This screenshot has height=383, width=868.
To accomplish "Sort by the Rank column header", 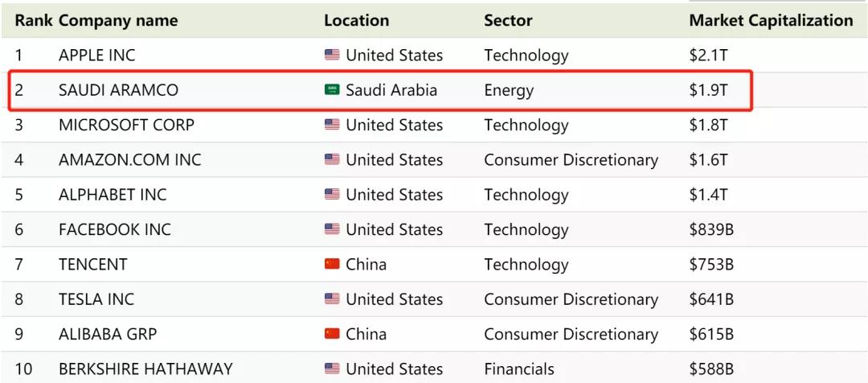I will [32, 21].
